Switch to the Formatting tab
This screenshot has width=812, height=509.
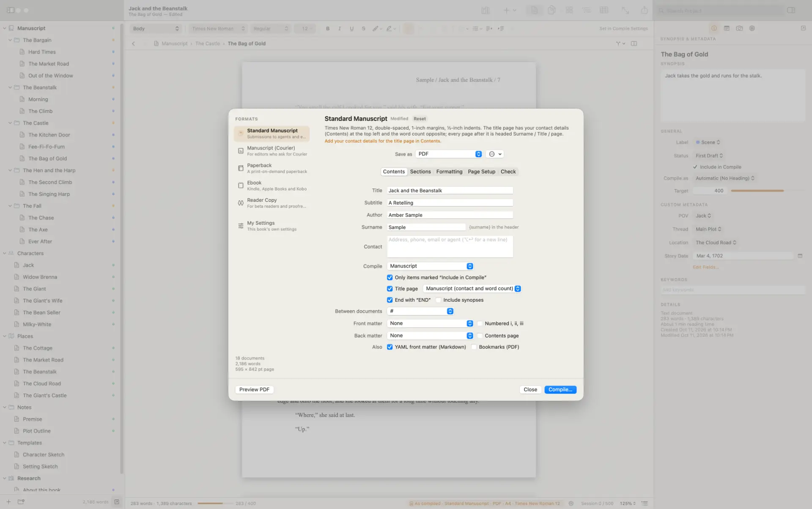(x=449, y=172)
